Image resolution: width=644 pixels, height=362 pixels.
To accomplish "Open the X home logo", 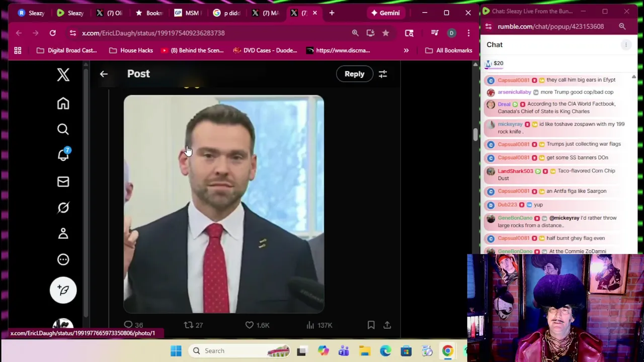I will (63, 75).
